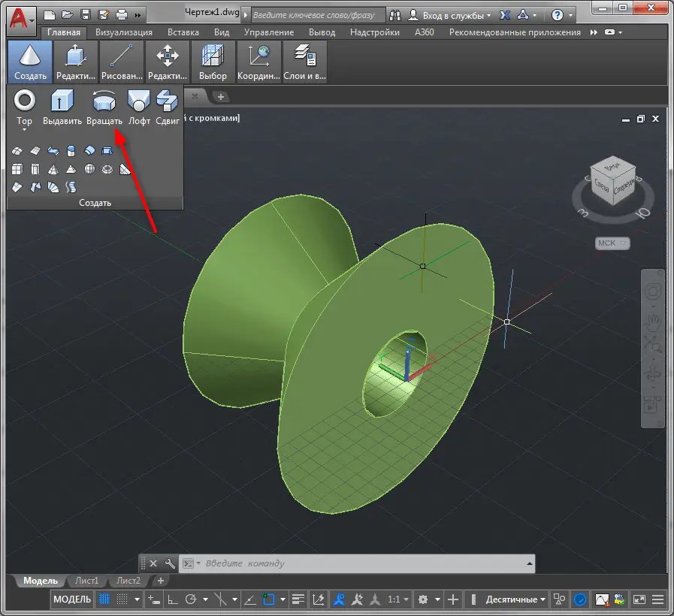Viewport: 674px width, 616px height.
Task: Toggle ortho mode in status bar
Action: point(171,599)
